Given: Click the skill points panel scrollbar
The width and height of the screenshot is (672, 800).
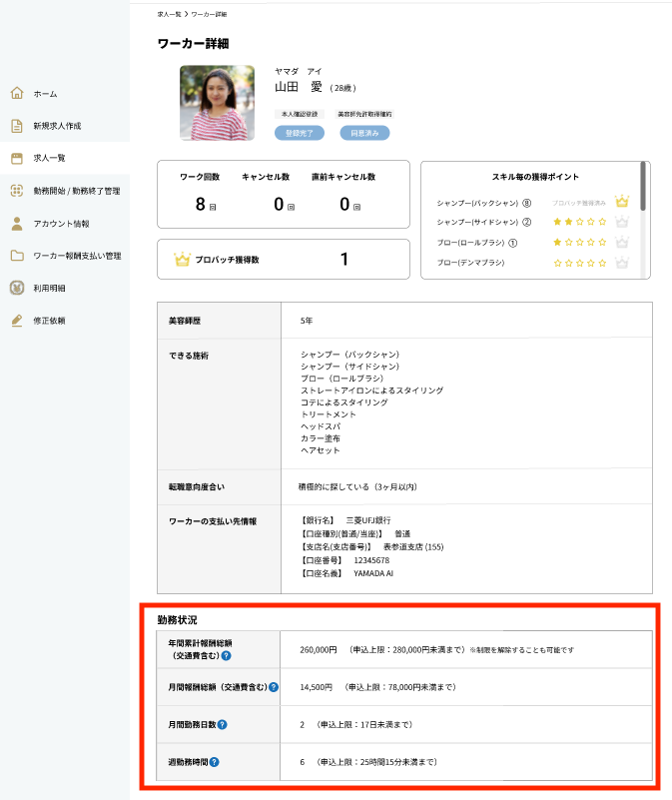Looking at the screenshot, I should (644, 188).
